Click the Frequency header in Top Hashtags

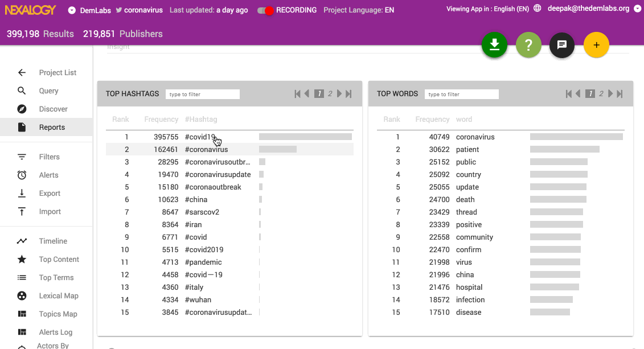point(161,119)
